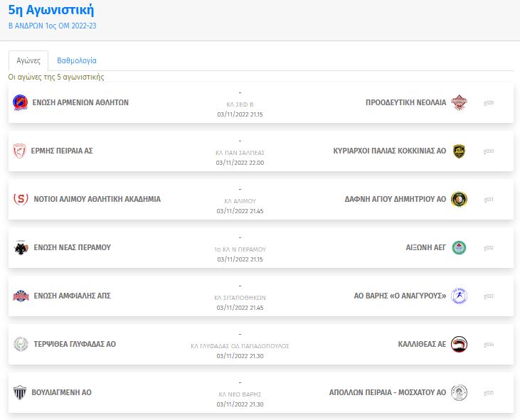Click the Αιξωνή ΑΕΓ green logo
The width and height of the screenshot is (520, 420).
[x=460, y=247]
